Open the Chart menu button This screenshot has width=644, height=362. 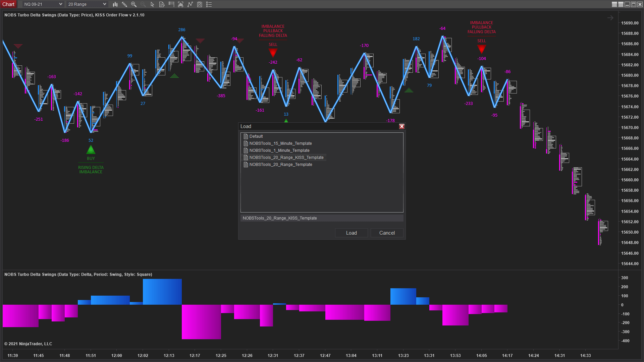click(9, 4)
